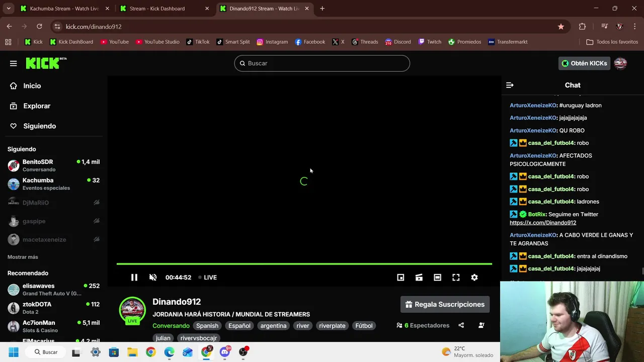Open browser extensions puzzle icon
The image size is (644, 362).
tap(583, 27)
